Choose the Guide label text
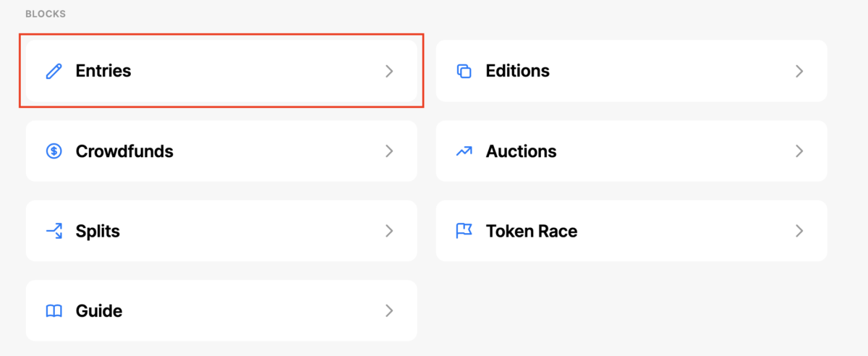 click(x=99, y=311)
